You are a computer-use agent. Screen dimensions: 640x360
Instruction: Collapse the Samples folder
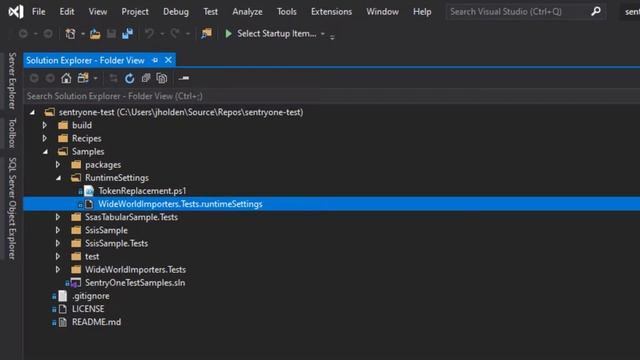46,152
